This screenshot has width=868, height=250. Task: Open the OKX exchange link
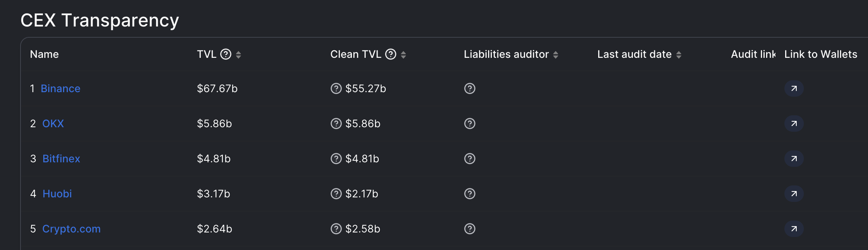pos(53,124)
